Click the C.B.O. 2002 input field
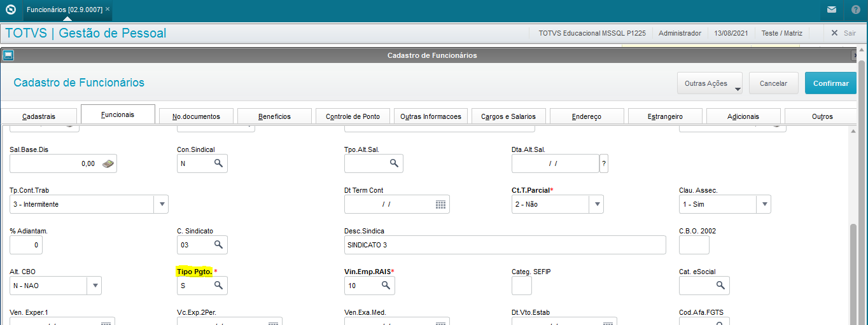Viewport: 868px width, 325px height. [694, 245]
